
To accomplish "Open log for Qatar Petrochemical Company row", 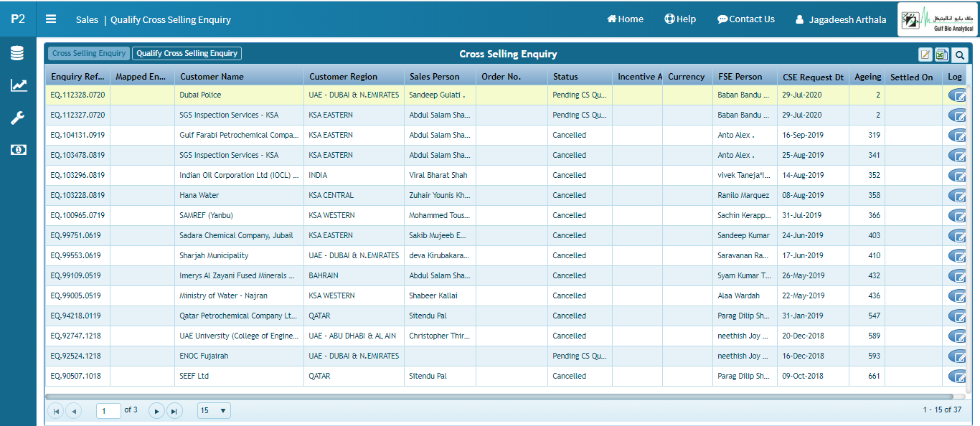I will 958,316.
